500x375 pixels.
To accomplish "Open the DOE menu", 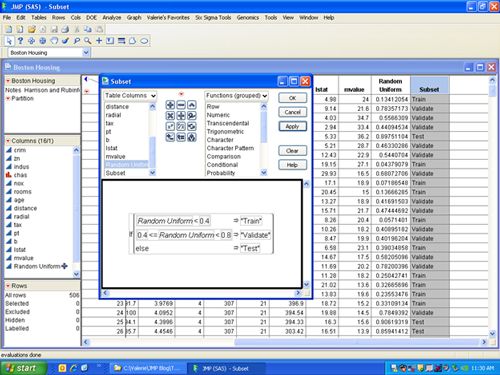I will pos(91,18).
